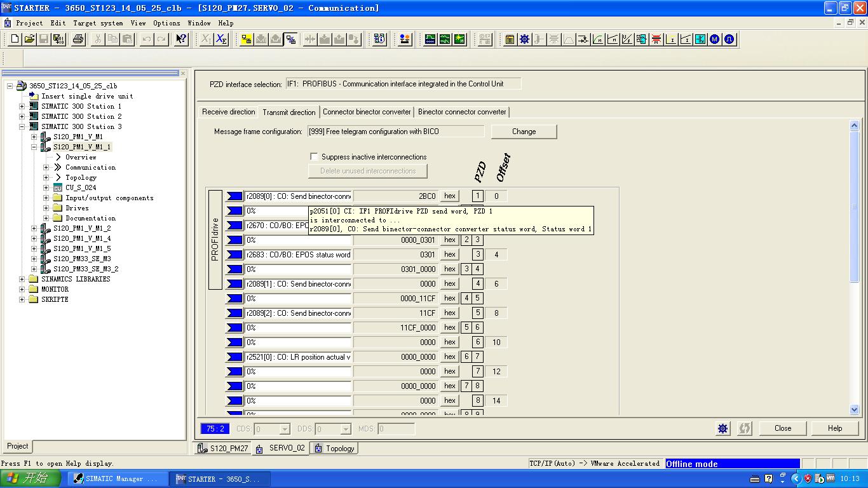Open the Target system menu
This screenshot has width=868, height=488.
point(98,23)
